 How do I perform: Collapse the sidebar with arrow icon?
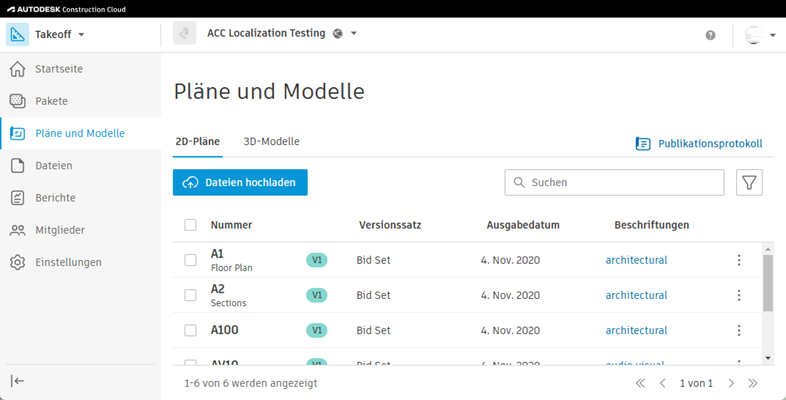18,381
